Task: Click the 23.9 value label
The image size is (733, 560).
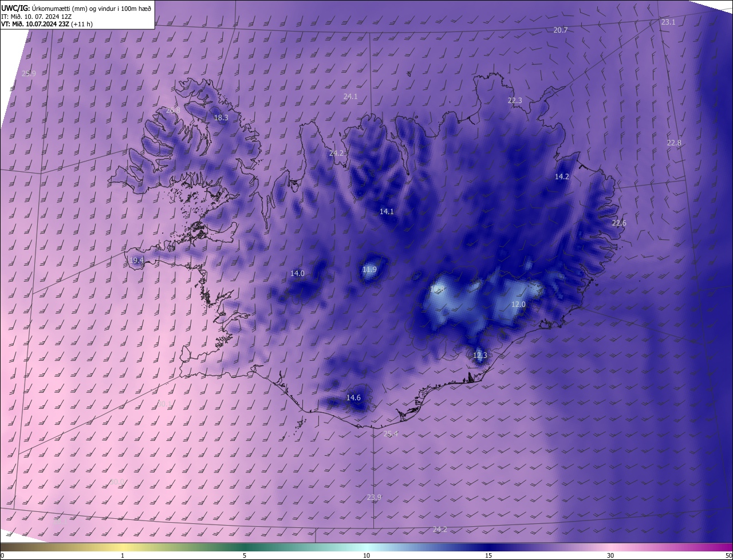Action: pos(373,497)
